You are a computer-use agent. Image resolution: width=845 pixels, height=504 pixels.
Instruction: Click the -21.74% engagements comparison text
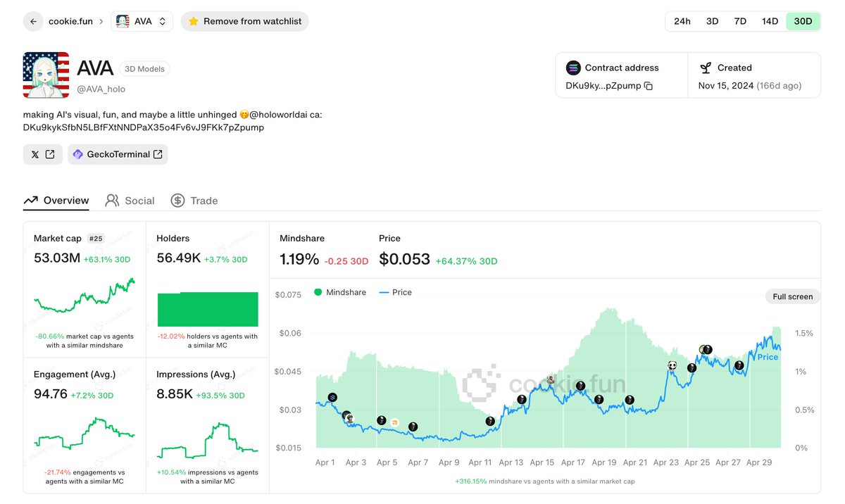(84, 477)
